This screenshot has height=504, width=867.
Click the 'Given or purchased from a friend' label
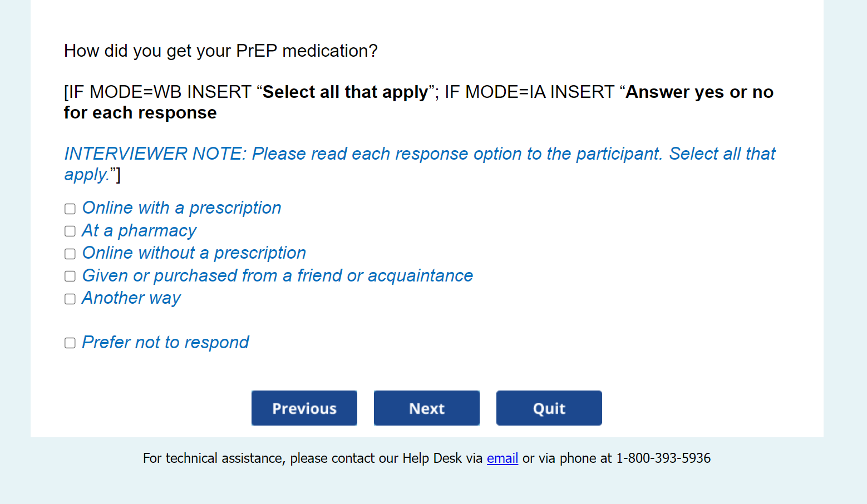pyautogui.click(x=277, y=275)
